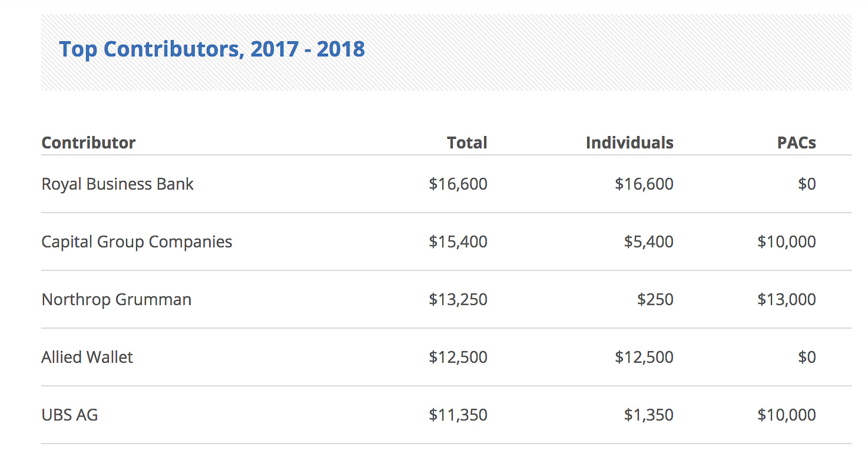Click UBS AG's $1,350 individuals amount
The image size is (868, 470).
(x=649, y=415)
